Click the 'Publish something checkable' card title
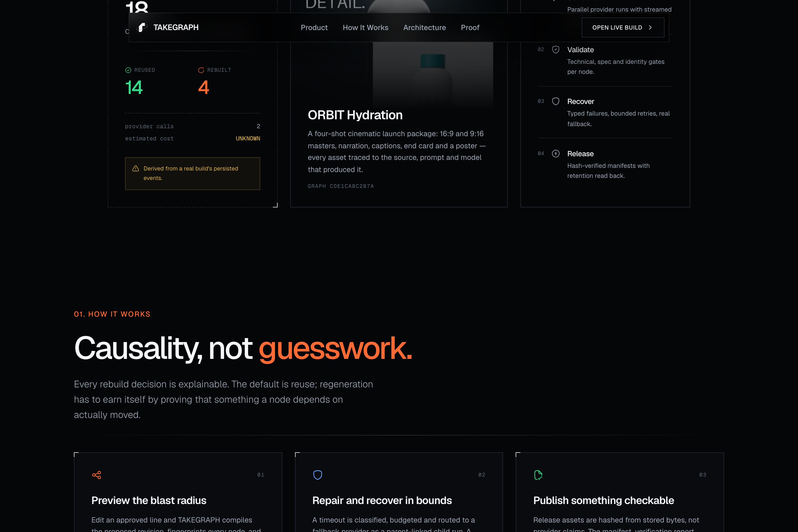 pos(604,500)
